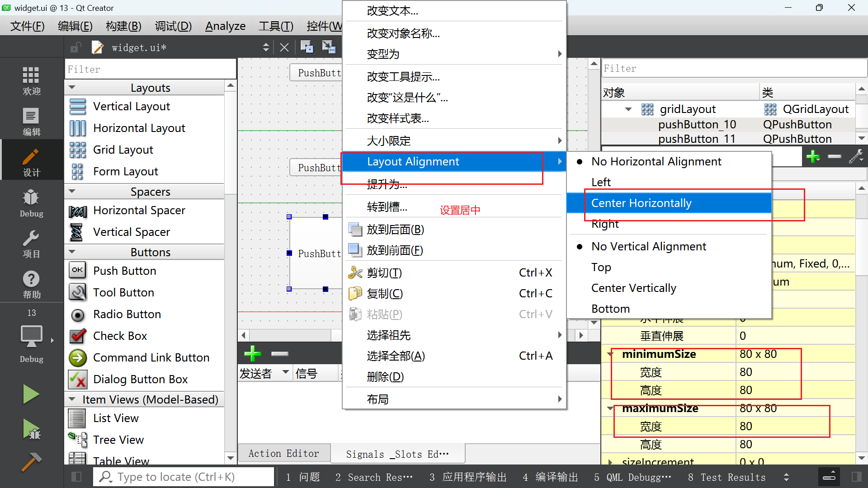This screenshot has height=488, width=868.
Task: Open the Debug mode with bug icon
Action: coord(31,202)
